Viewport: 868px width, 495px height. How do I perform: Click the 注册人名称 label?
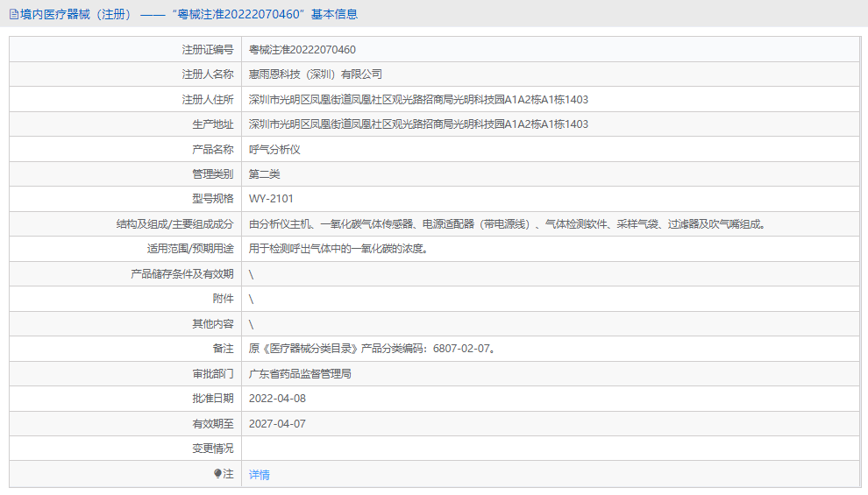point(208,74)
